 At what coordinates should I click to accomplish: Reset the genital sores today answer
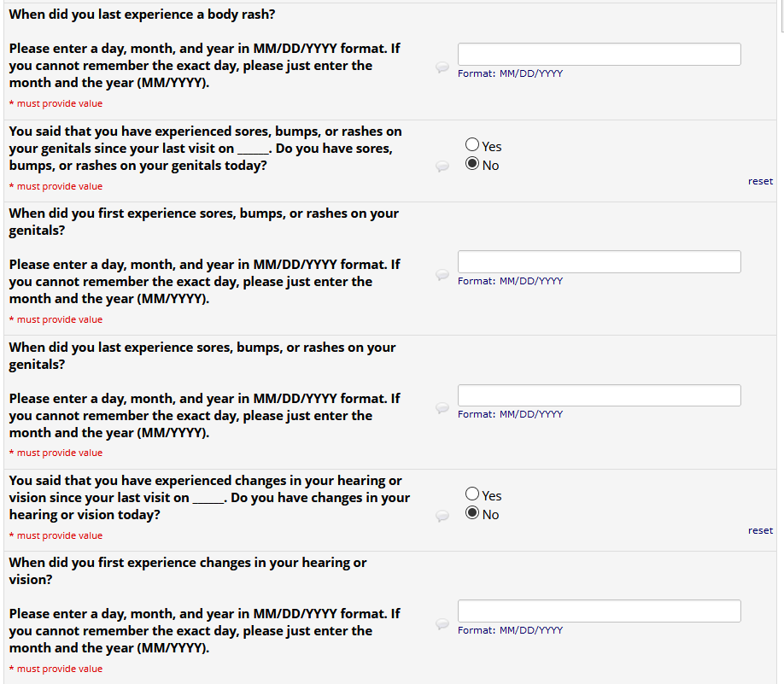click(759, 181)
